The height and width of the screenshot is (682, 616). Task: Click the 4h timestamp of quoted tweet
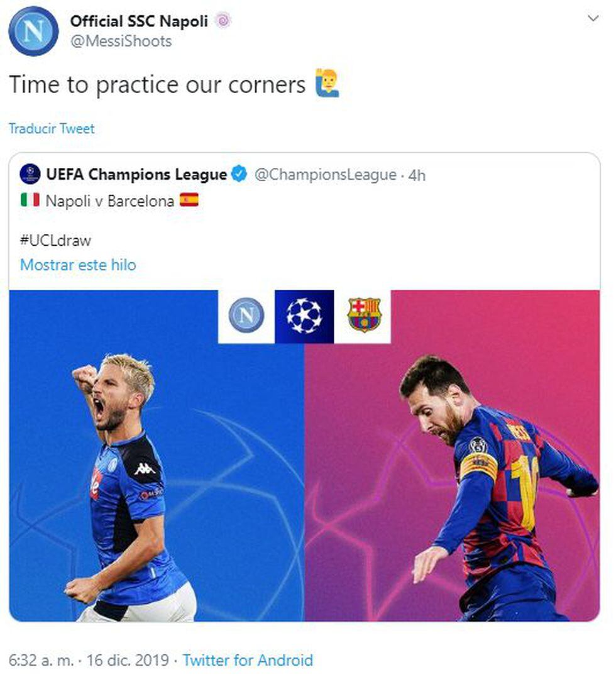pos(417,175)
